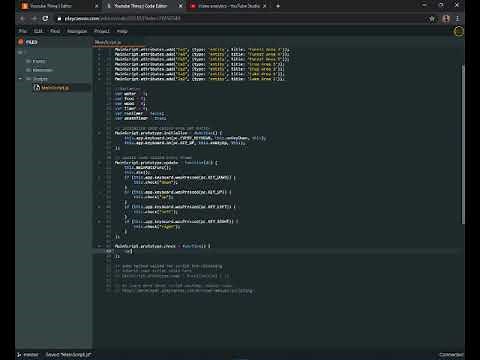Open the Project menu
The image size is (480, 360).
[x=102, y=31]
